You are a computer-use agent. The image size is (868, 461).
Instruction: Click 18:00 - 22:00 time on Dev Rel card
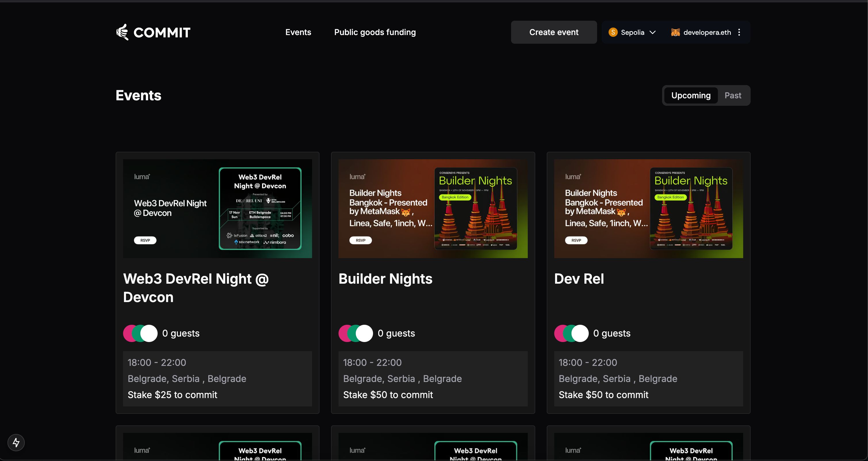point(588,362)
